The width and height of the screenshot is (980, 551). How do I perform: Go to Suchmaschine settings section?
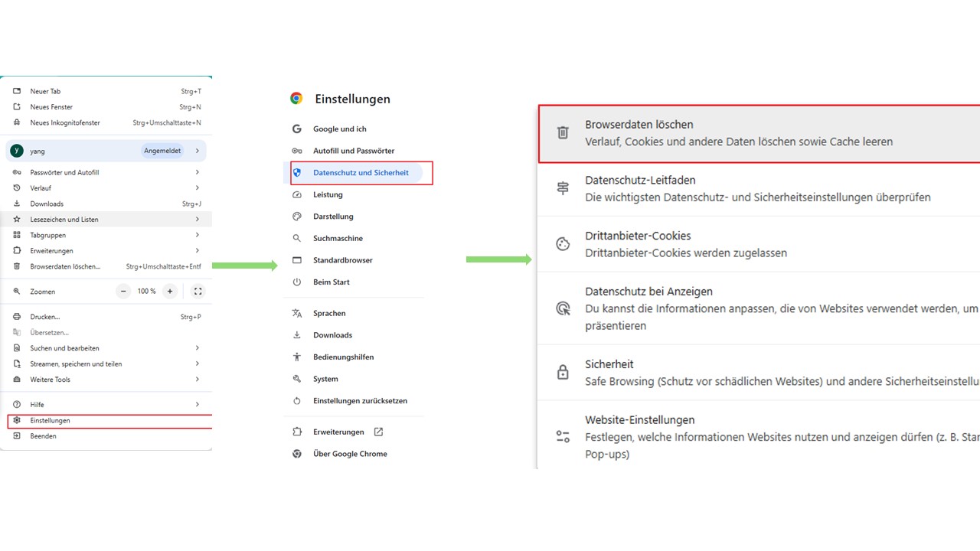pos(338,239)
